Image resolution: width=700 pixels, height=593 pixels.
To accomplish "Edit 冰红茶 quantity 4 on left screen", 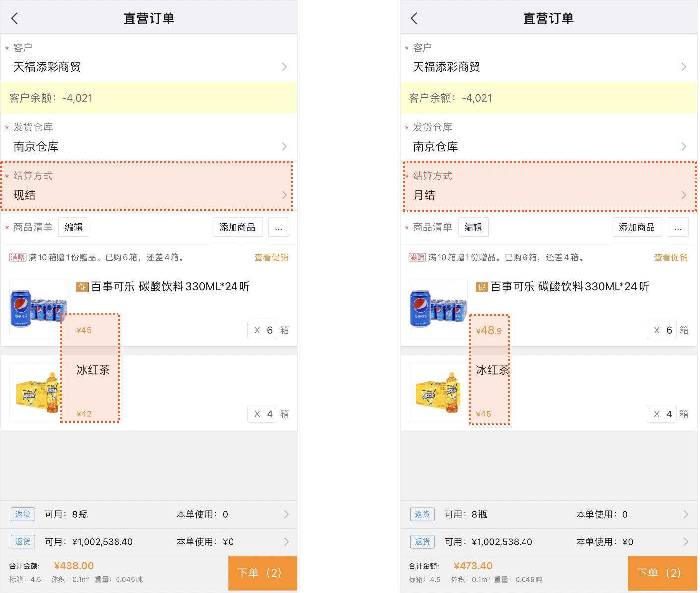I will coord(262,414).
